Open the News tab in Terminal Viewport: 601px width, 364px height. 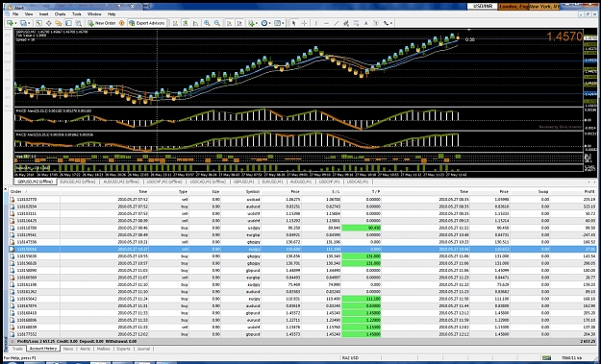click(x=68, y=349)
